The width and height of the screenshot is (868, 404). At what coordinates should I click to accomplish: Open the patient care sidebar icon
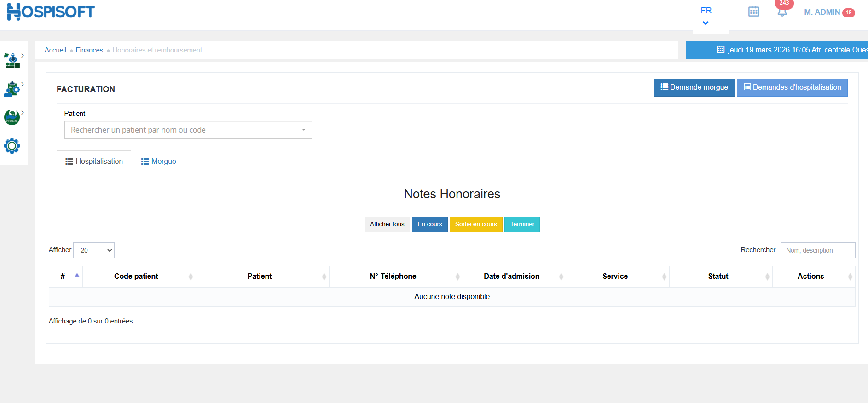pos(12,60)
